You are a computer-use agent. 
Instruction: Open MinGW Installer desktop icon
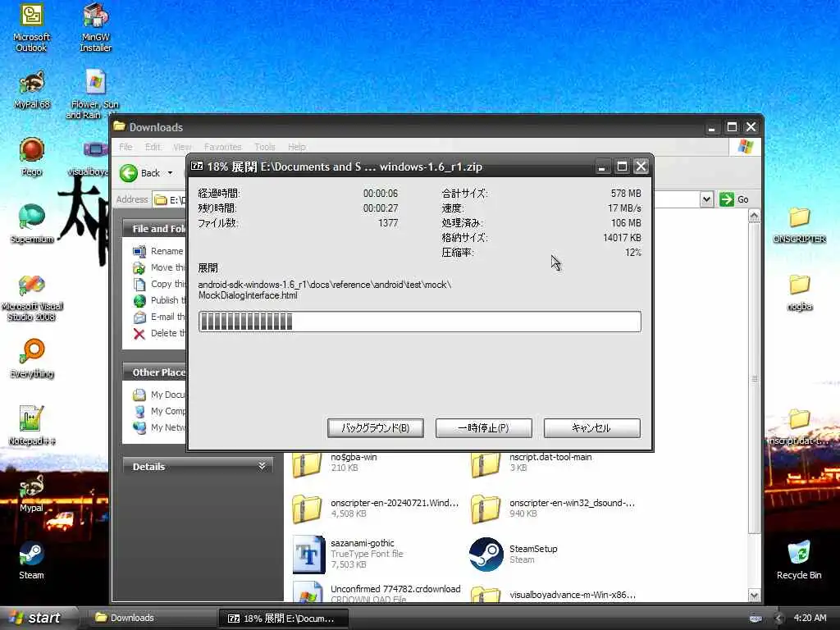click(95, 28)
